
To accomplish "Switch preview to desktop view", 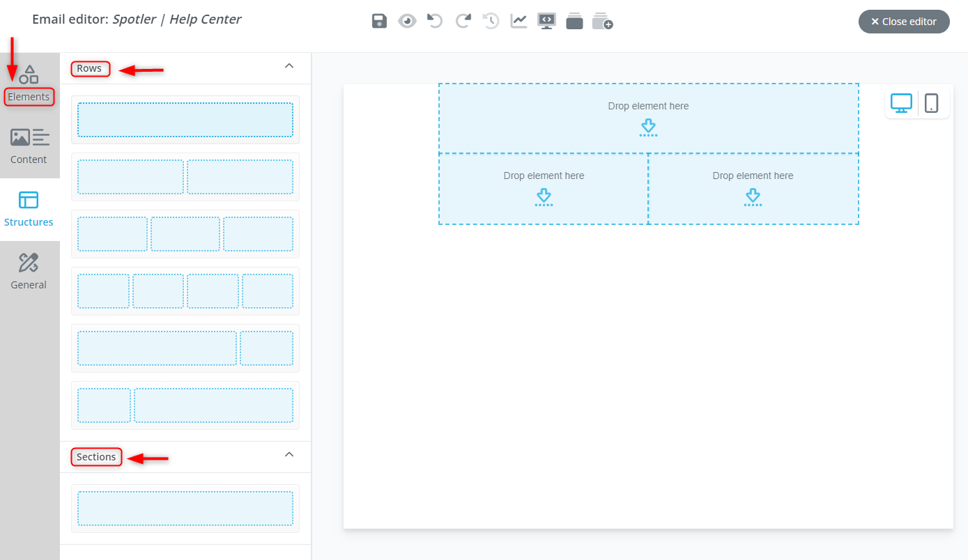I will tap(901, 102).
